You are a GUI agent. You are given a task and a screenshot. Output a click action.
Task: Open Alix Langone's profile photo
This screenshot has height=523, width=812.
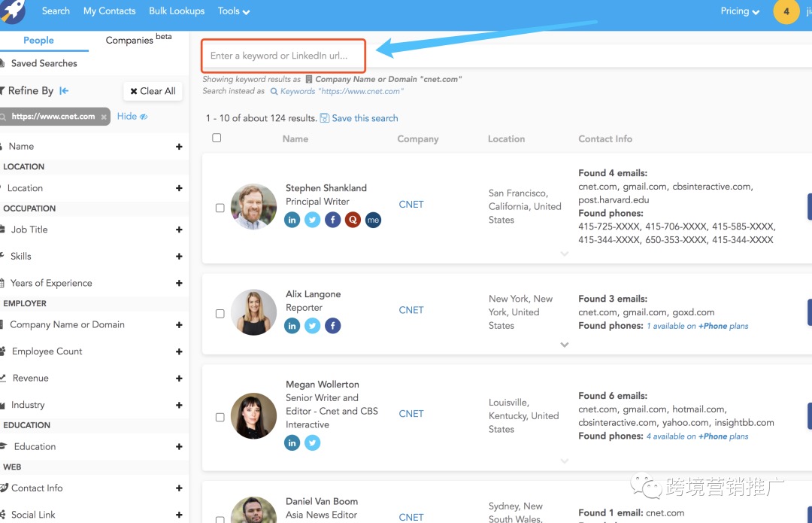(x=253, y=312)
